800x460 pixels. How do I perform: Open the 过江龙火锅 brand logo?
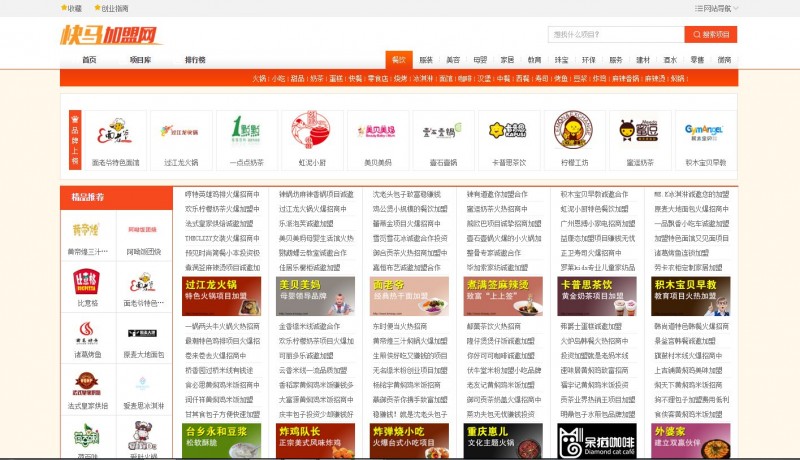point(181,132)
